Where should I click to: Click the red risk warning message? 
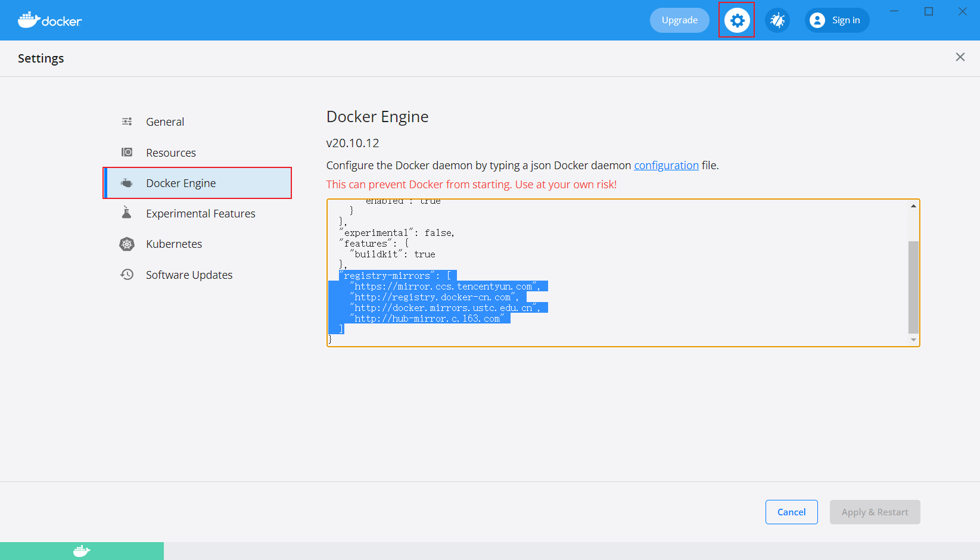(x=472, y=184)
